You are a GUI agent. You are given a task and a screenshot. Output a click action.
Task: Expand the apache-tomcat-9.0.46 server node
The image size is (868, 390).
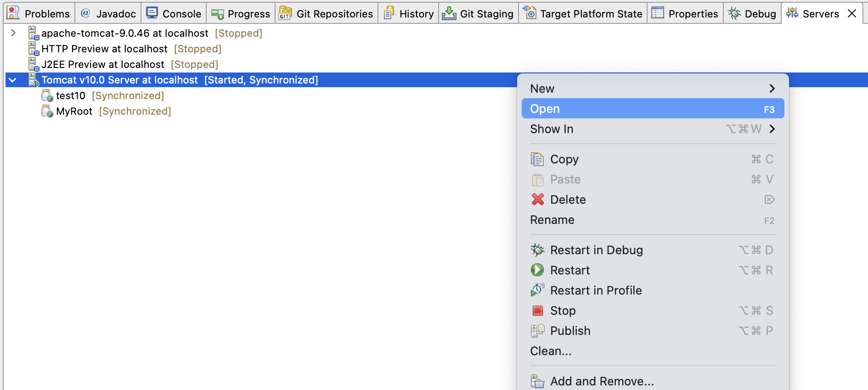tap(13, 33)
